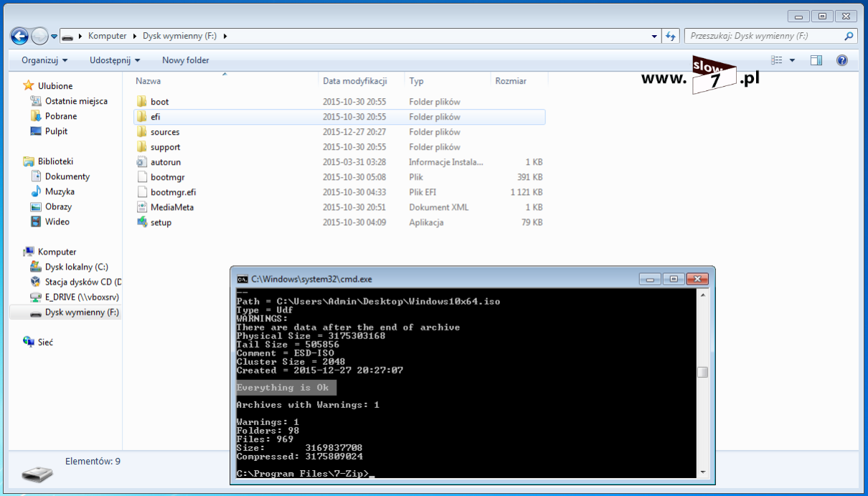Open Ostatnie miejsca

[x=76, y=101]
